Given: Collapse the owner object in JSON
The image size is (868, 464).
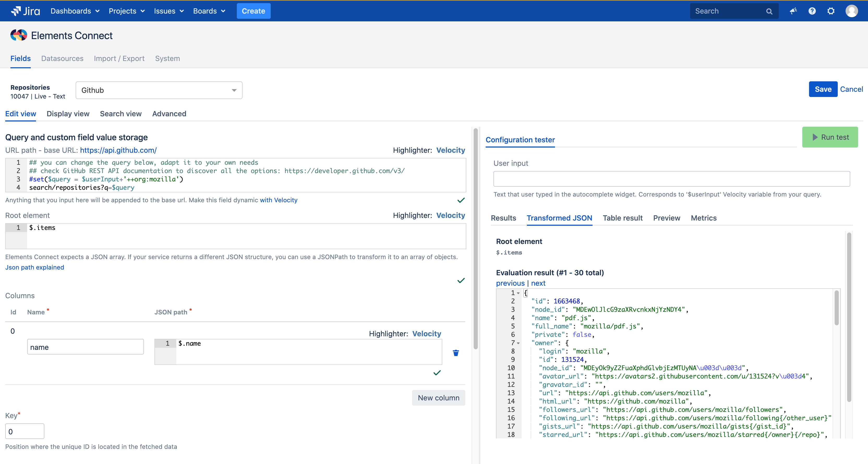Looking at the screenshot, I should [x=518, y=343].
